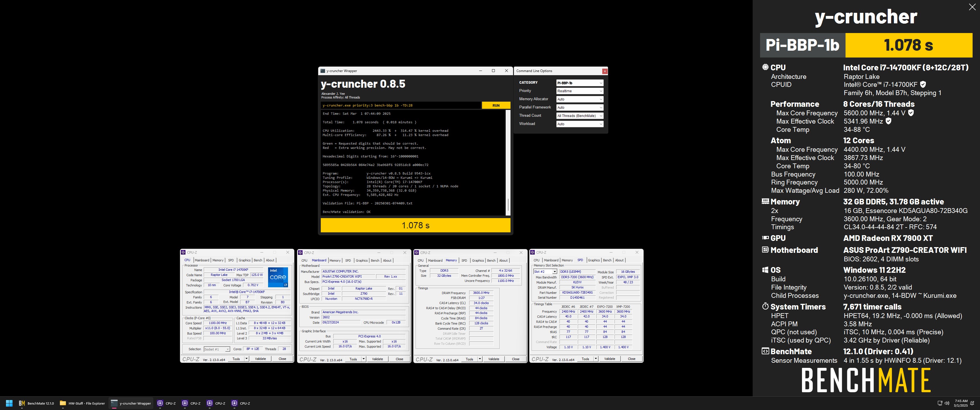The width and height of the screenshot is (980, 410).
Task: Click the Intel Core i7 logo in CPU-Z
Action: [278, 277]
